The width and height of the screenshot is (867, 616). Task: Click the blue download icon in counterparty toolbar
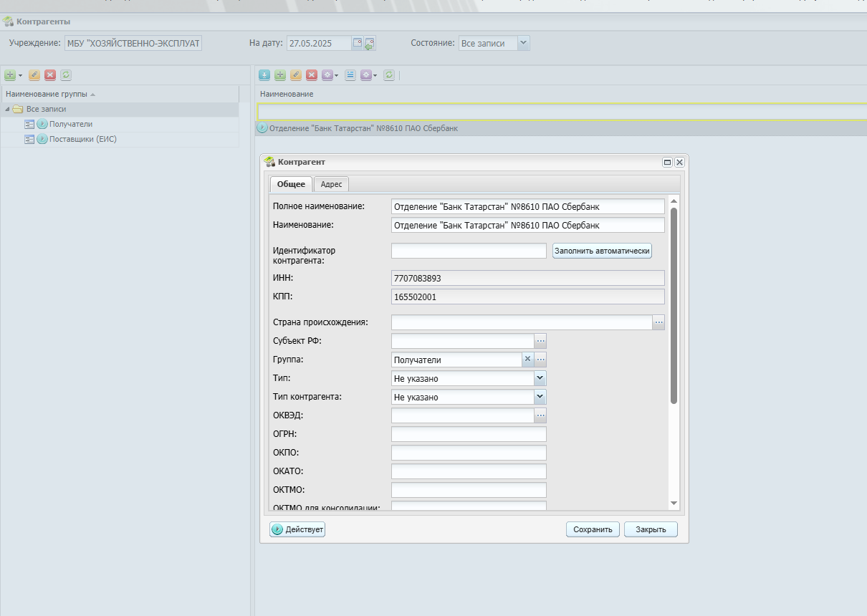[x=264, y=74]
